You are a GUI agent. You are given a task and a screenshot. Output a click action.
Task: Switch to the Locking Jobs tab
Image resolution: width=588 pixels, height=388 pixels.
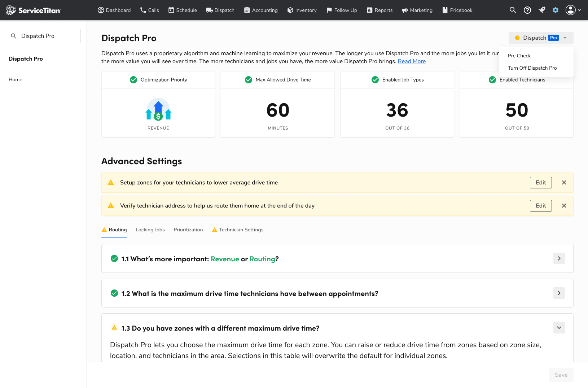tap(150, 230)
